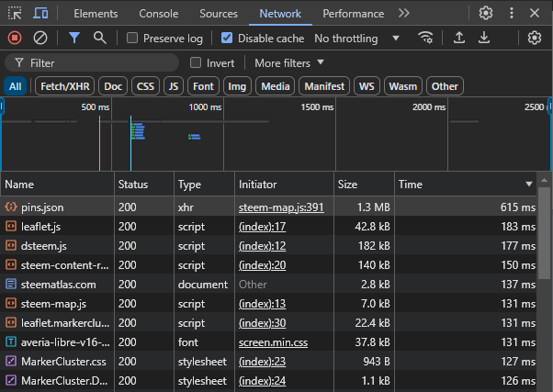This screenshot has width=553, height=392.
Task: Open network search magnifier
Action: click(99, 38)
